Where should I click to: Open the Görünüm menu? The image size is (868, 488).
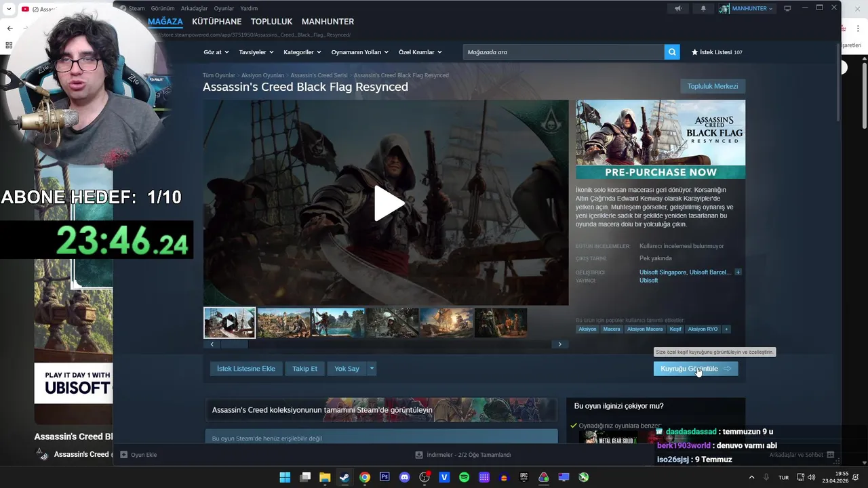163,8
